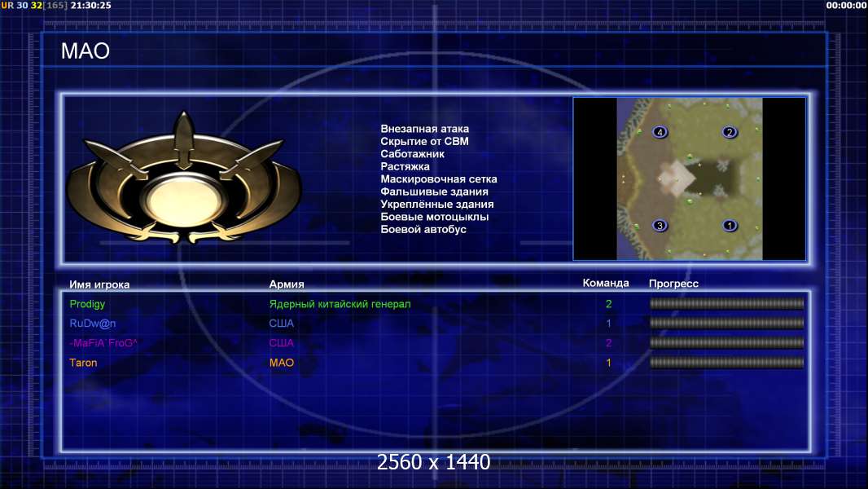Select start position marker 2 on minimap

pos(730,132)
